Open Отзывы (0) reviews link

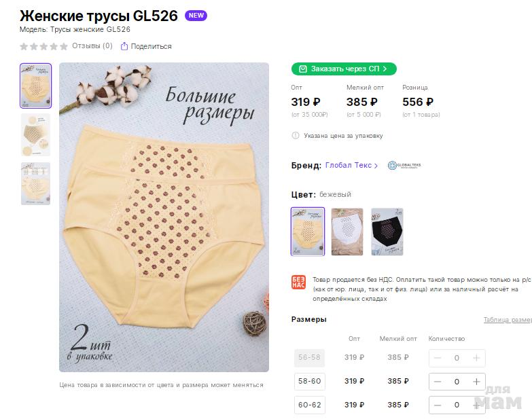[92, 46]
